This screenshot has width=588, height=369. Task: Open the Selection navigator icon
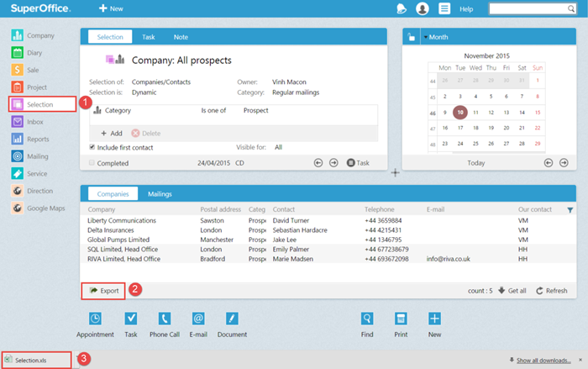(x=18, y=104)
